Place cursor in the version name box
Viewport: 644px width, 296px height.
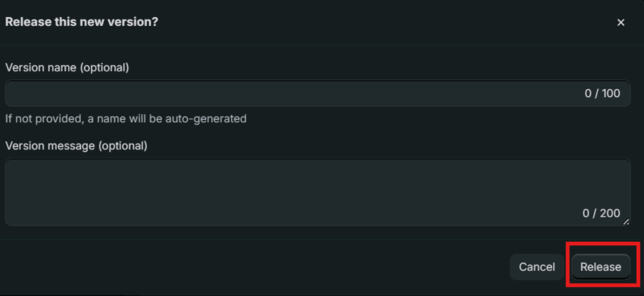291,94
